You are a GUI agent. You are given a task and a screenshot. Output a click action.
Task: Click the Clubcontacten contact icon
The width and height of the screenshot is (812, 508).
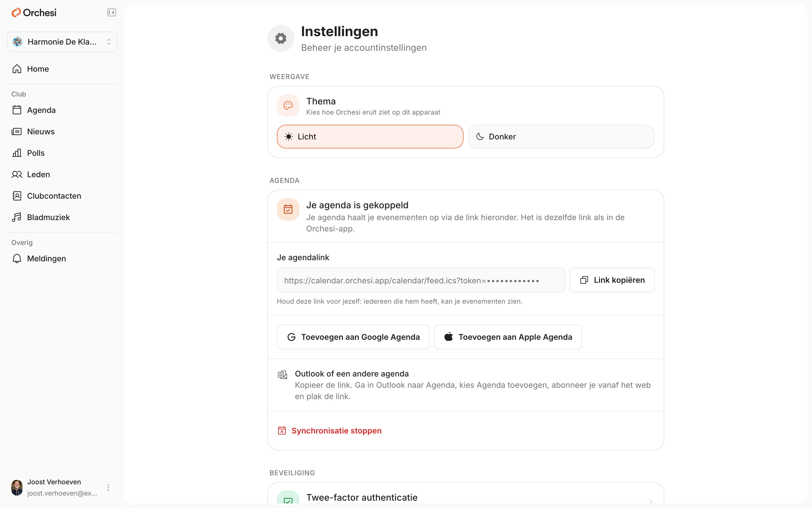(x=17, y=196)
